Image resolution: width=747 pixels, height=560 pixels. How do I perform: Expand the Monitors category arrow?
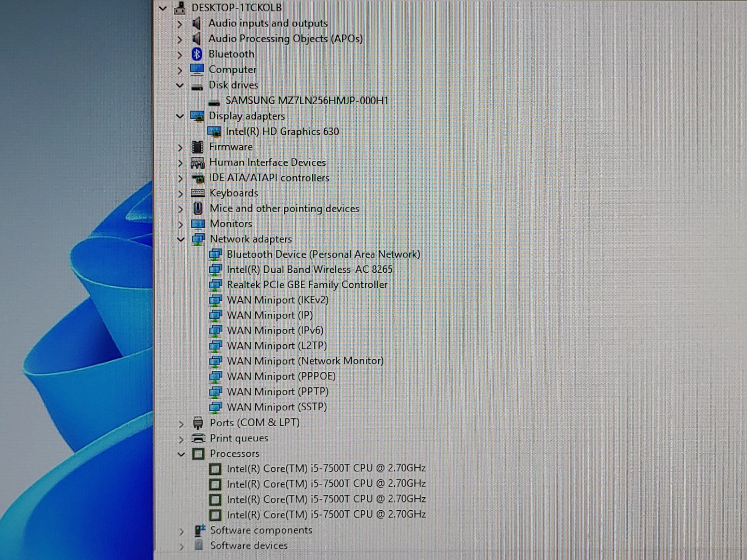coord(181,225)
